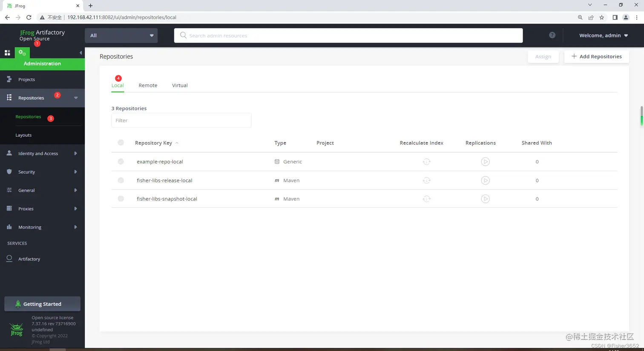Viewport: 644px width, 351px height.
Task: Select the fisher-libs-snapshot-local row checkbox
Action: 121,199
